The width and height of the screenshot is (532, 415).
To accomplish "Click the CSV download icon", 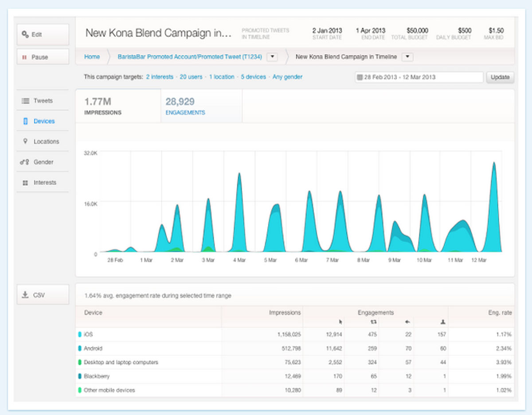I will tap(25, 294).
